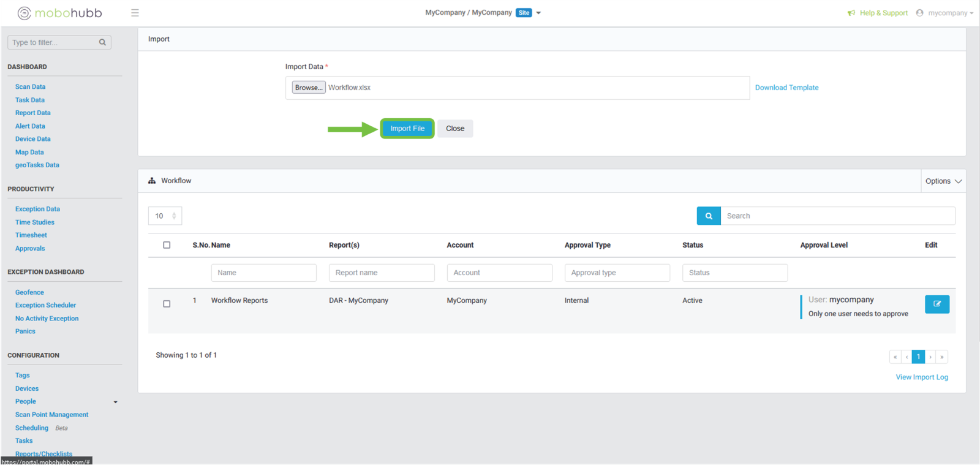Screen dimensions: 980x465
Task: Open the Options dropdown in Workflow panel
Action: 943,181
